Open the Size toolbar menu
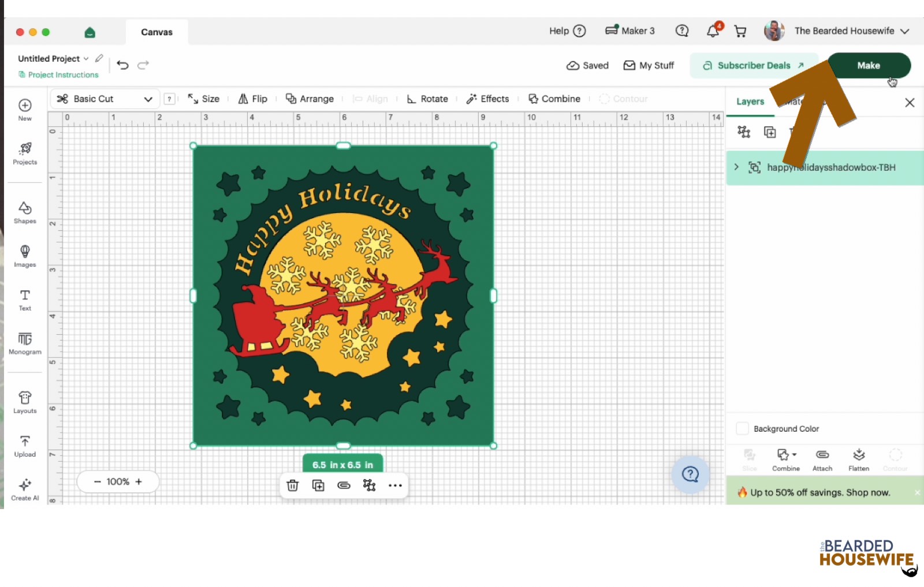The height and width of the screenshot is (587, 924). click(203, 99)
